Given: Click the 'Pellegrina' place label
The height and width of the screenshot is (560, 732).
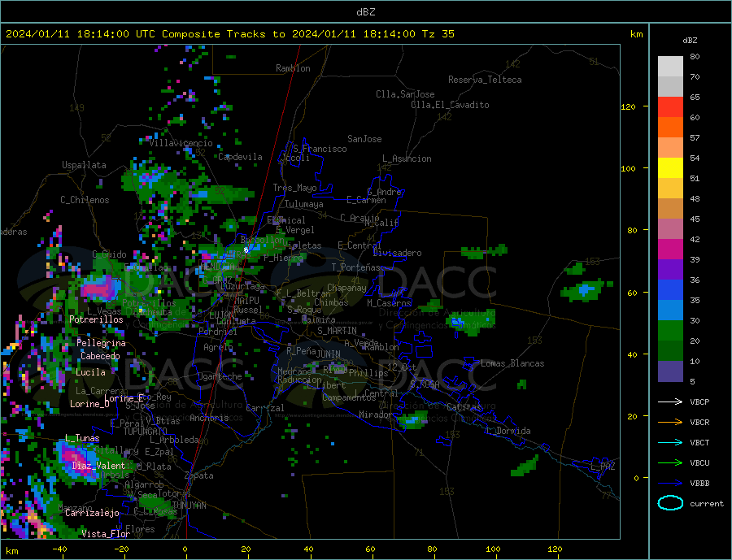Looking at the screenshot, I should tap(102, 343).
